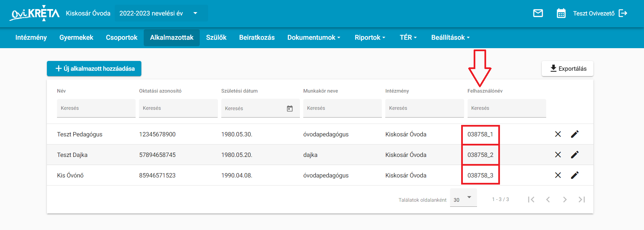
Task: Open the 2022-2023 nevelési év dropdown
Action: click(x=161, y=13)
